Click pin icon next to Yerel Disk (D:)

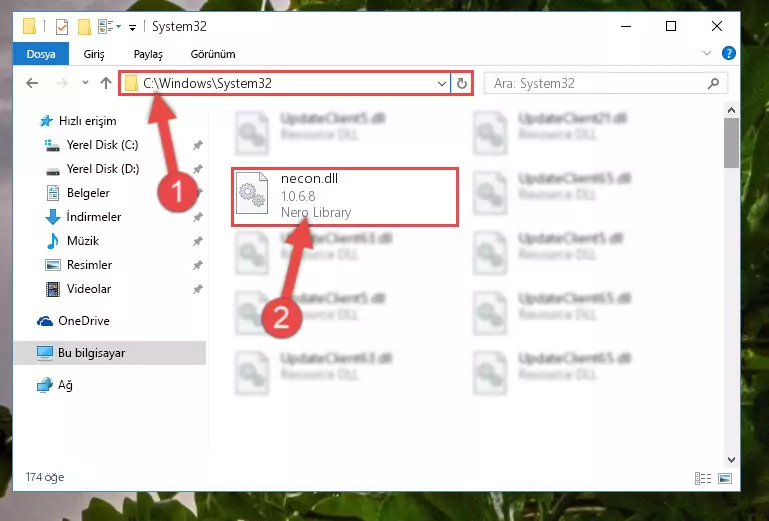[x=197, y=169]
